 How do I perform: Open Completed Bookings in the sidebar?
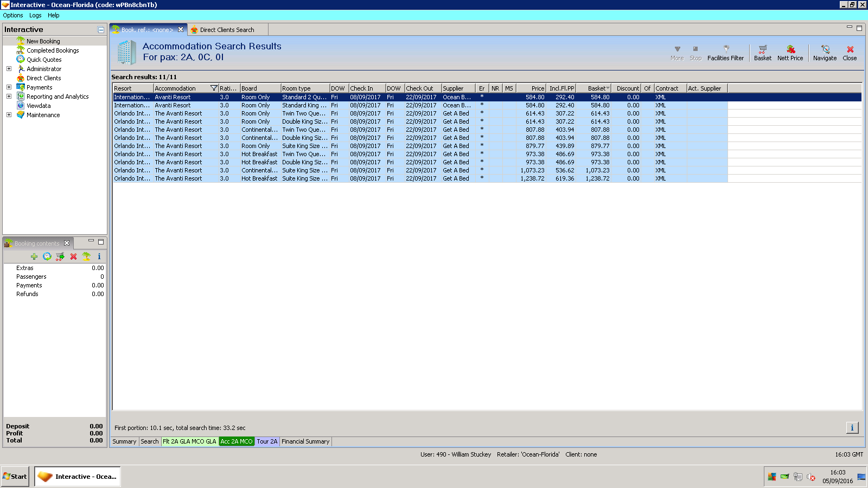click(53, 50)
